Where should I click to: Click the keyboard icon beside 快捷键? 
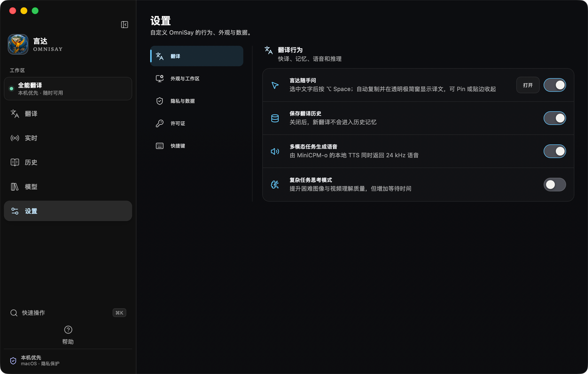coord(160,146)
